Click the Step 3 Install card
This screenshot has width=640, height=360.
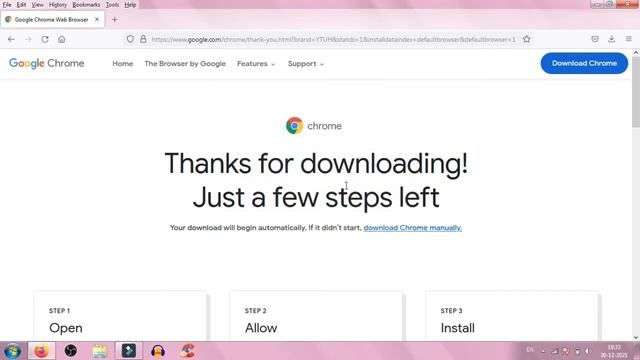(512, 316)
